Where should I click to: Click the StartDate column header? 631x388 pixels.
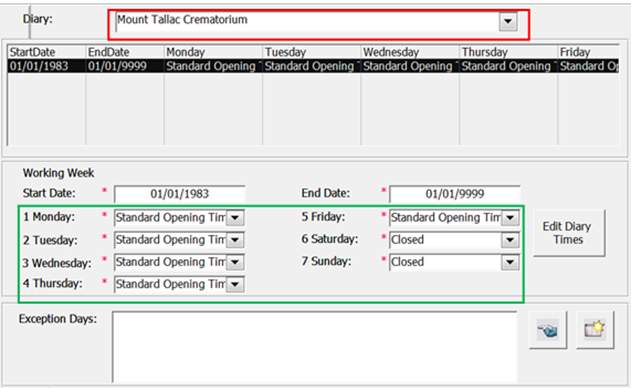tap(46, 52)
